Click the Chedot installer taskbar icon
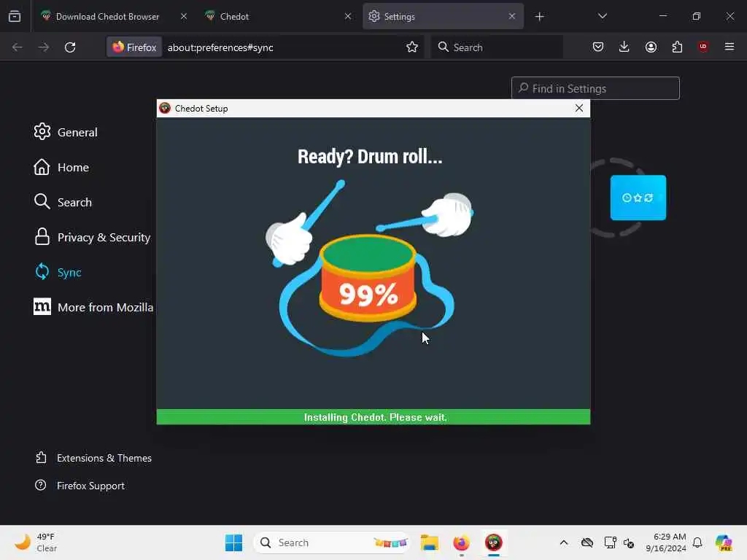 [x=494, y=542]
